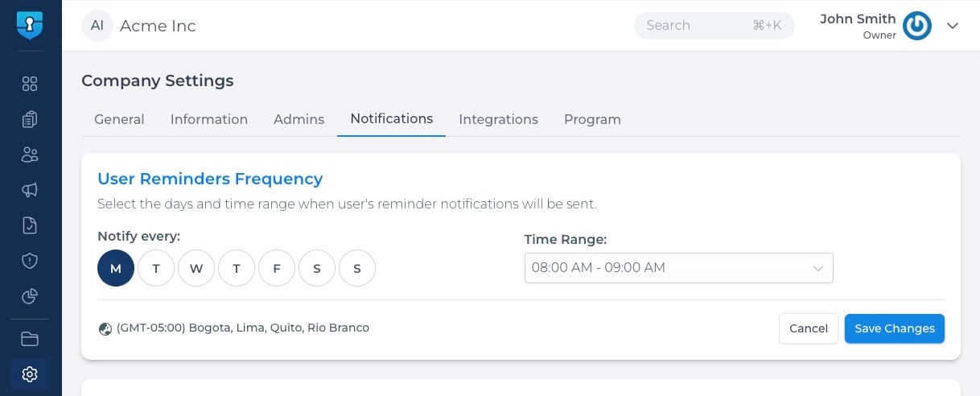
Task: Enable Friday reminder day
Action: 277,269
